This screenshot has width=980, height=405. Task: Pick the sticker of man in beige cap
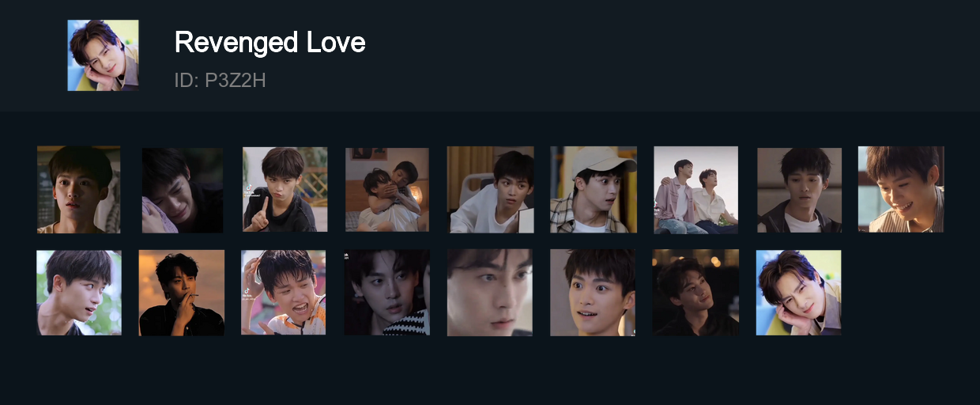(594, 190)
